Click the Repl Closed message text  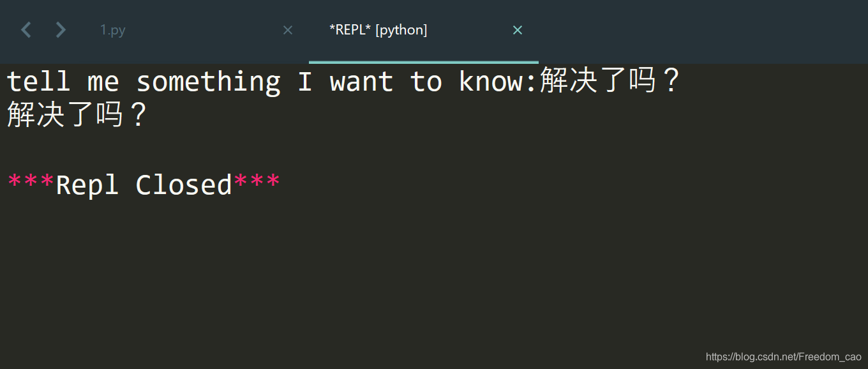coord(143,184)
